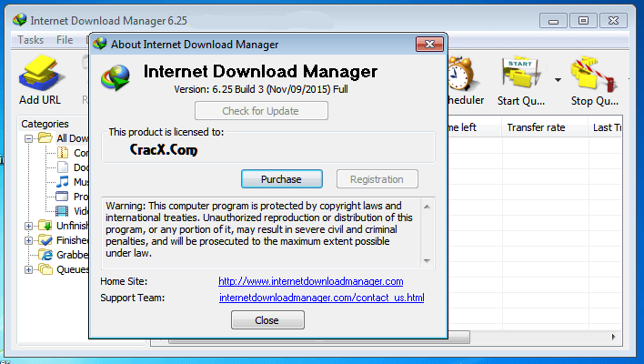Select the Queues tree item label

pyautogui.click(x=72, y=269)
